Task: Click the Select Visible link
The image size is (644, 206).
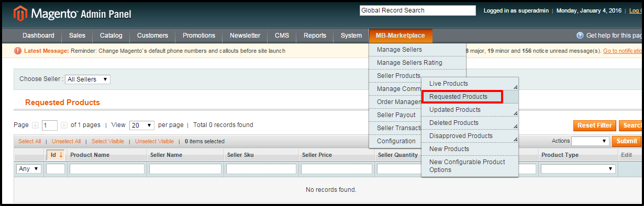Action: pos(108,141)
